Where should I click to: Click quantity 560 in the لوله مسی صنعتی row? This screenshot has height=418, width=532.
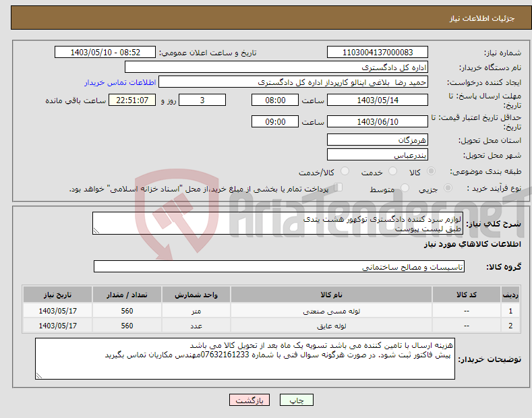[x=127, y=311]
